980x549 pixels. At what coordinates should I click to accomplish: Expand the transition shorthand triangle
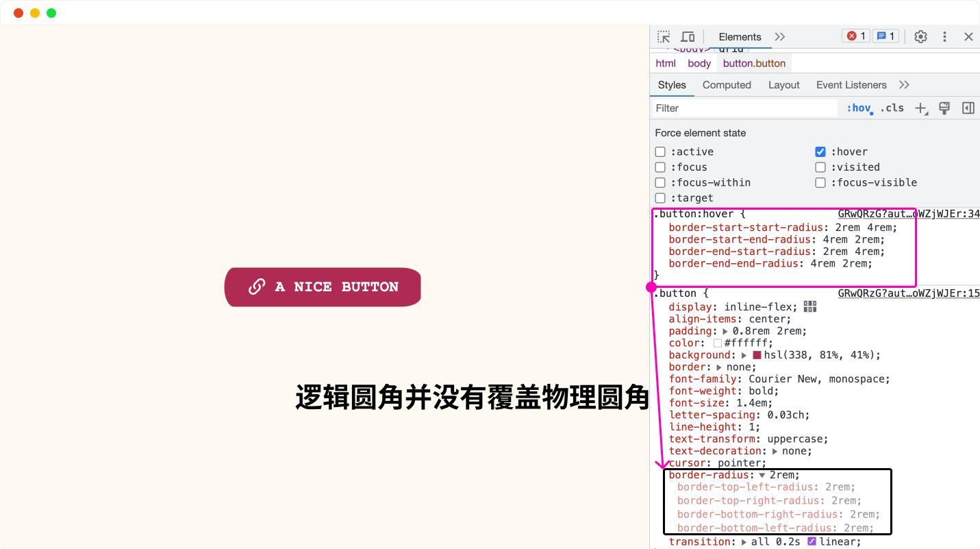(x=744, y=541)
